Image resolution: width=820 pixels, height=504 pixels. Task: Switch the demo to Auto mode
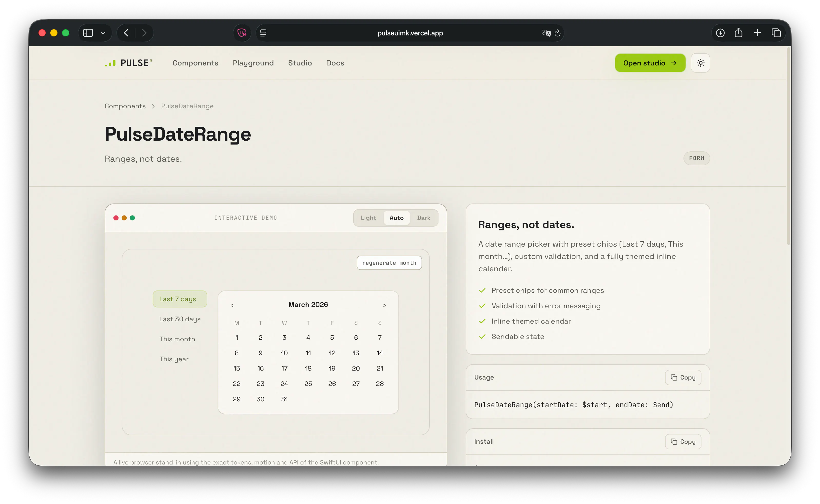click(x=396, y=218)
